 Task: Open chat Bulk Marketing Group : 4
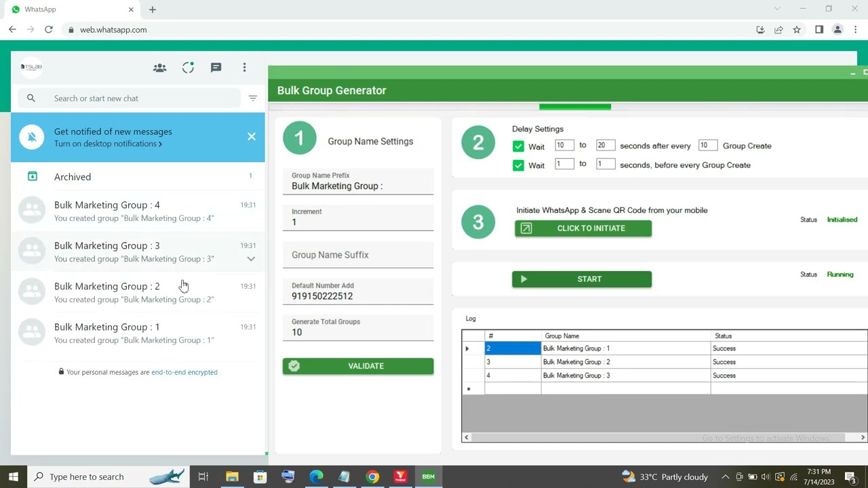point(138,211)
